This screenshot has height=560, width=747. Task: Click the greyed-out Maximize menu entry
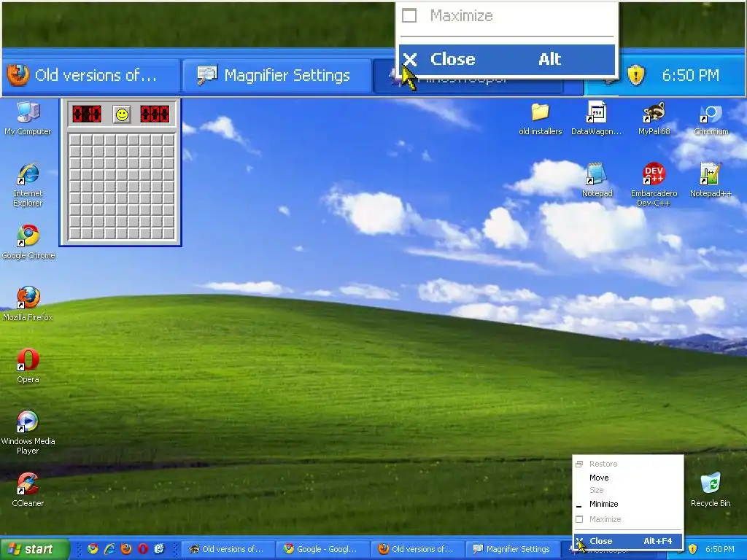[628, 519]
